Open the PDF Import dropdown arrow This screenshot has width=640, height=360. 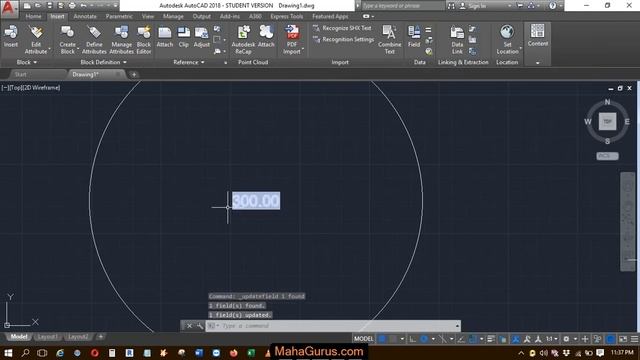(303, 50)
